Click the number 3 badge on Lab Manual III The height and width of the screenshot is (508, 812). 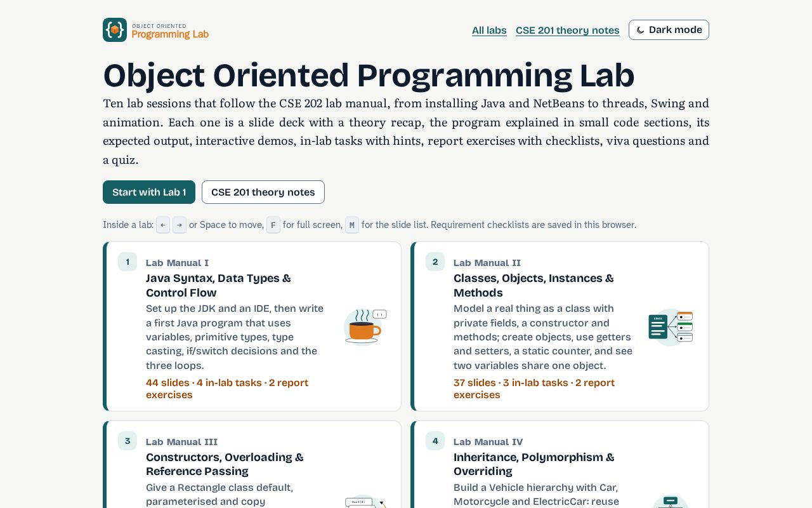point(128,441)
